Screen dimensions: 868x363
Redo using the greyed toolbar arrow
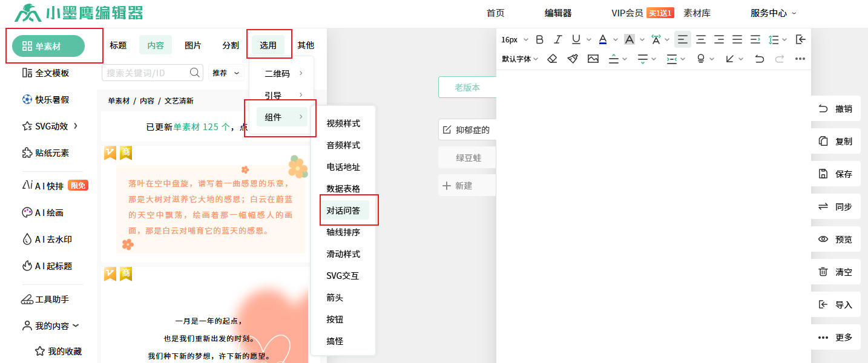click(780, 59)
